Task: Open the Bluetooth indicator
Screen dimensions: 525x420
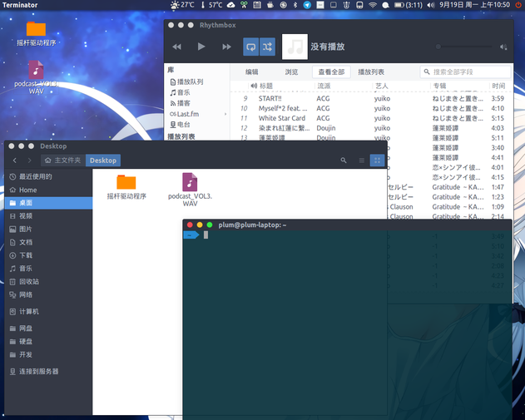Action: pyautogui.click(x=295, y=5)
